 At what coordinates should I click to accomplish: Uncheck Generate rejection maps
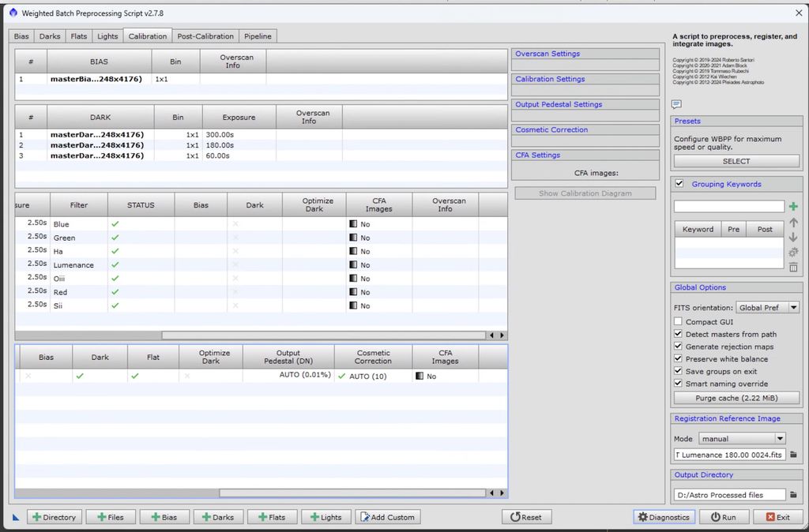(678, 346)
